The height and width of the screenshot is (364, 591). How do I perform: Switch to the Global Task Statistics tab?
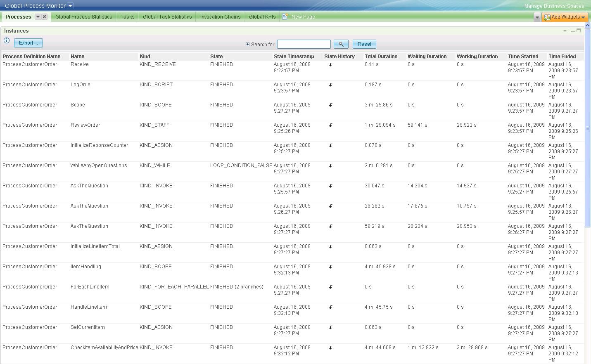pos(167,17)
